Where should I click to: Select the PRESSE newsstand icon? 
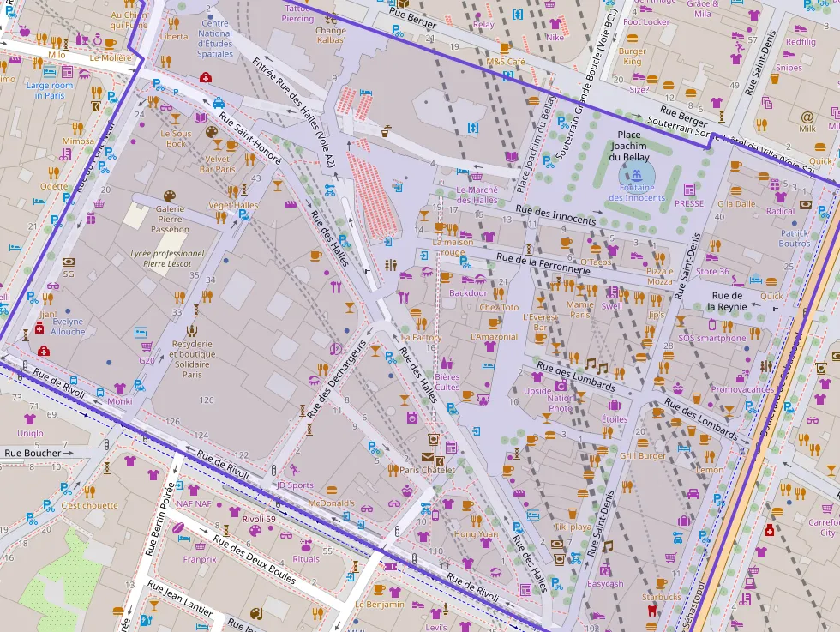(688, 190)
